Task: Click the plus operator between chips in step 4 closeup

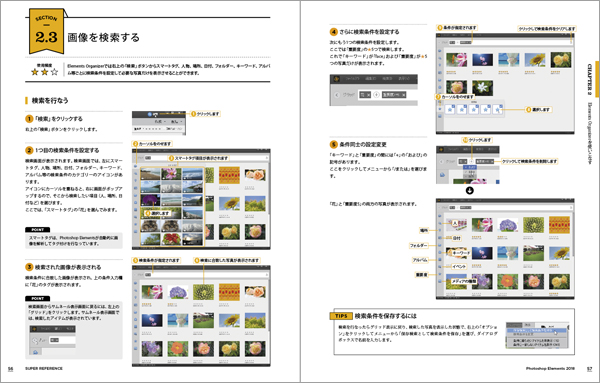Action: [376, 95]
